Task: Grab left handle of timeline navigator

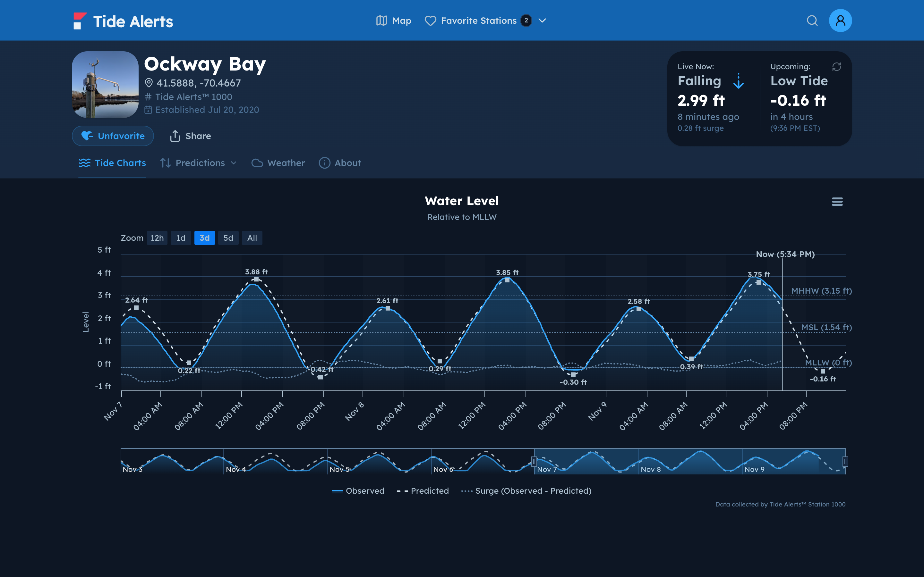Action: coord(534,462)
